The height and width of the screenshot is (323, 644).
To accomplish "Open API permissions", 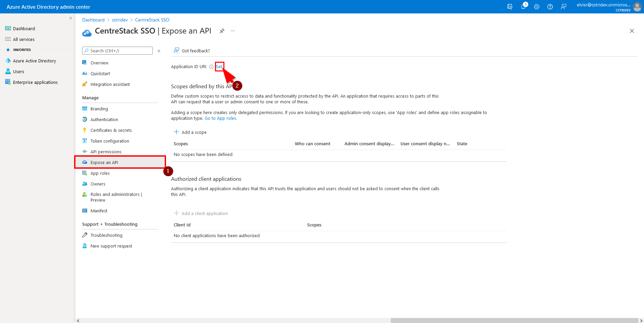I will (106, 152).
